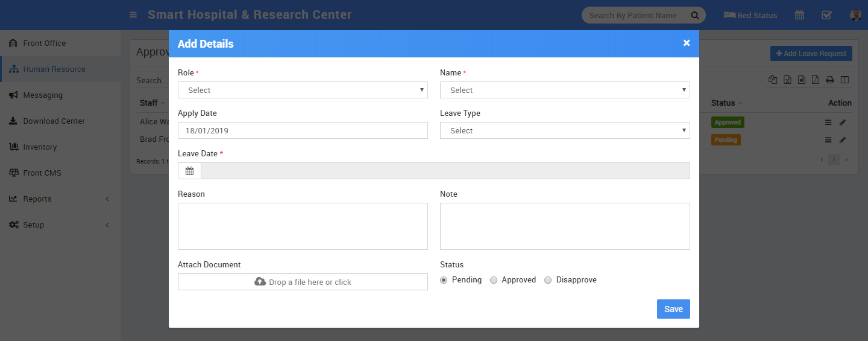
Task: Expand the Setup sidebar submenu
Action: click(x=60, y=225)
